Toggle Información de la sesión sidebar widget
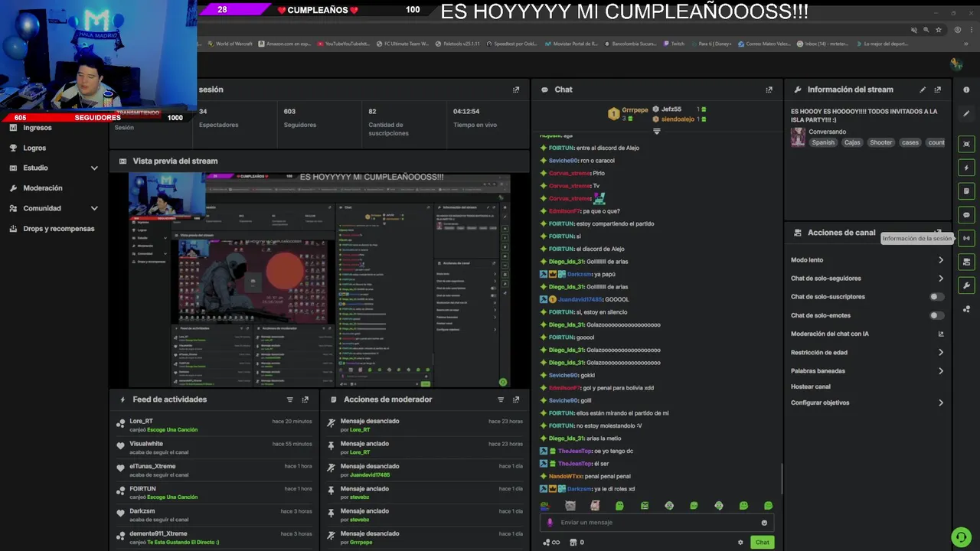Viewport: 980px width, 551px height. click(x=966, y=238)
